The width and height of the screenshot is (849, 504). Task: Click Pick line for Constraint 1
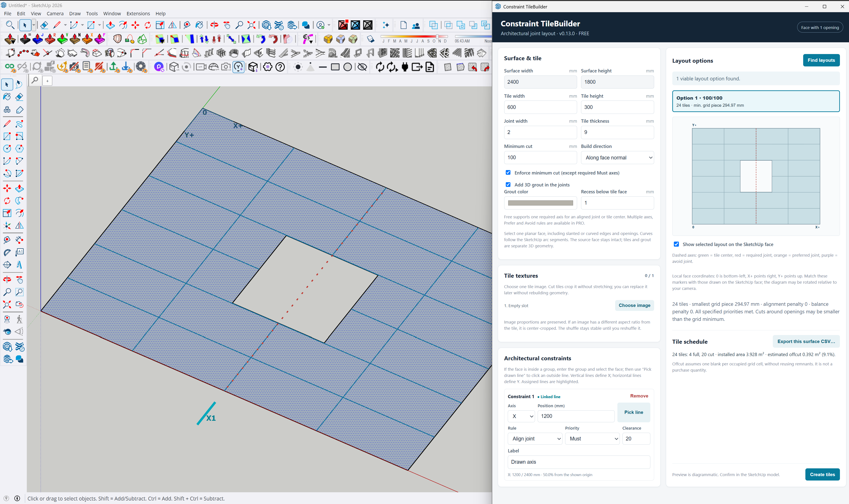click(x=633, y=412)
